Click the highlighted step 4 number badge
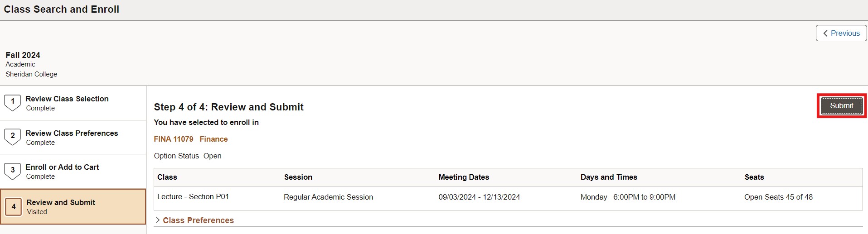The image size is (868, 234). 14,207
